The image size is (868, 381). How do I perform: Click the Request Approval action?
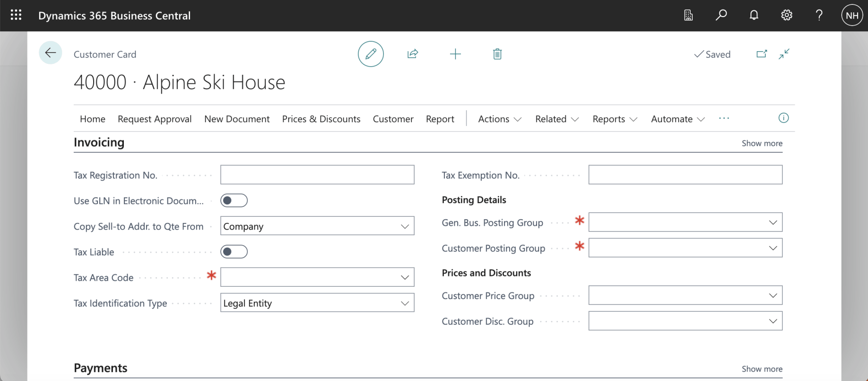(x=155, y=119)
